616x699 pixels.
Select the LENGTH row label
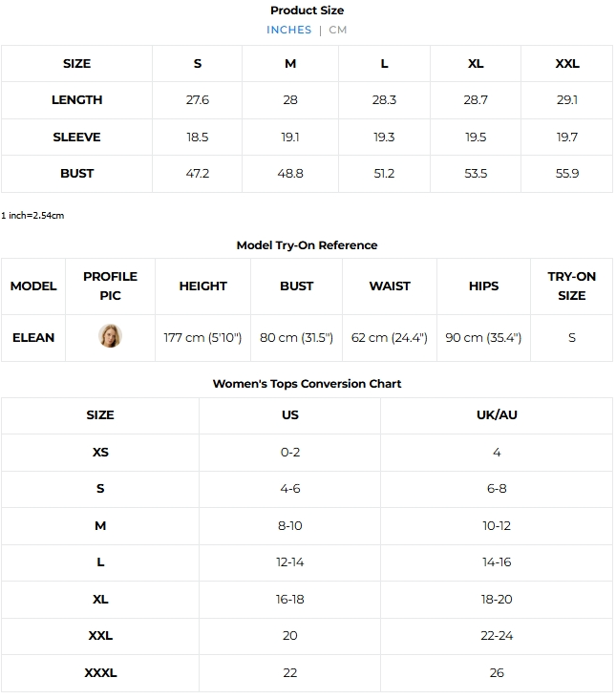(x=76, y=100)
